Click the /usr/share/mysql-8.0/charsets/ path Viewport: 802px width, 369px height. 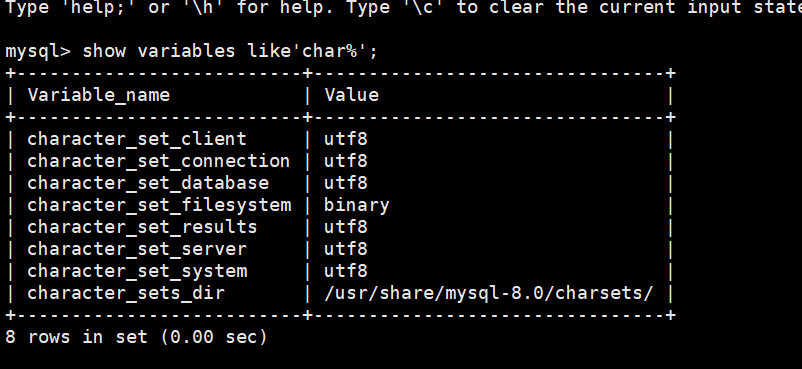(x=488, y=293)
